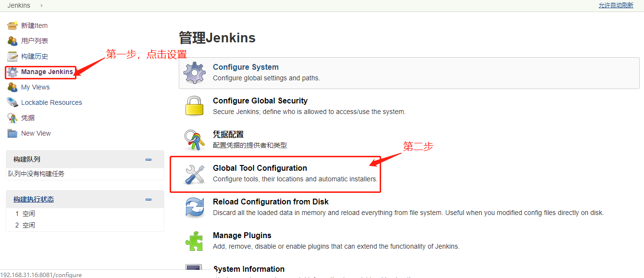Click the Configure Global Security padlock icon
The image size is (644, 278).
tap(195, 106)
